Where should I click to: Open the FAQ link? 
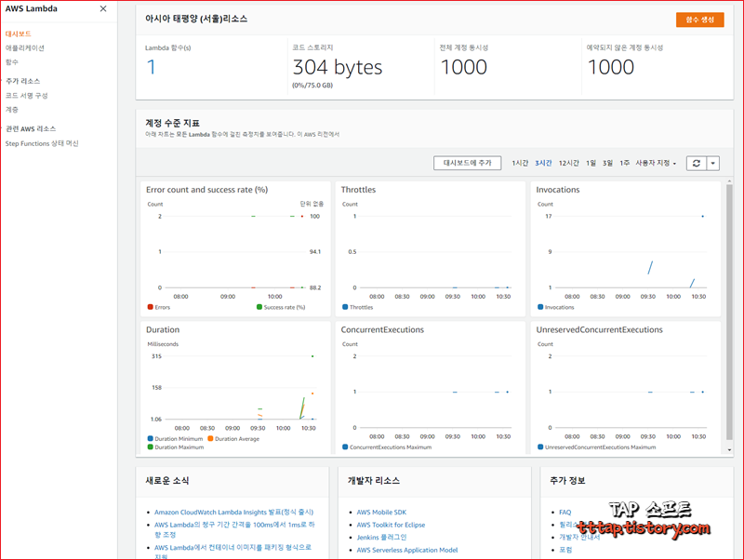click(565, 512)
